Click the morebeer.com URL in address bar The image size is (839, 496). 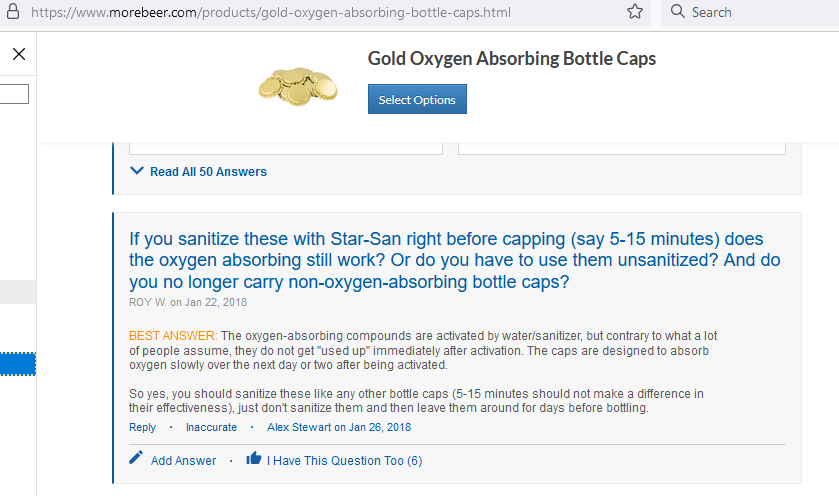click(271, 12)
